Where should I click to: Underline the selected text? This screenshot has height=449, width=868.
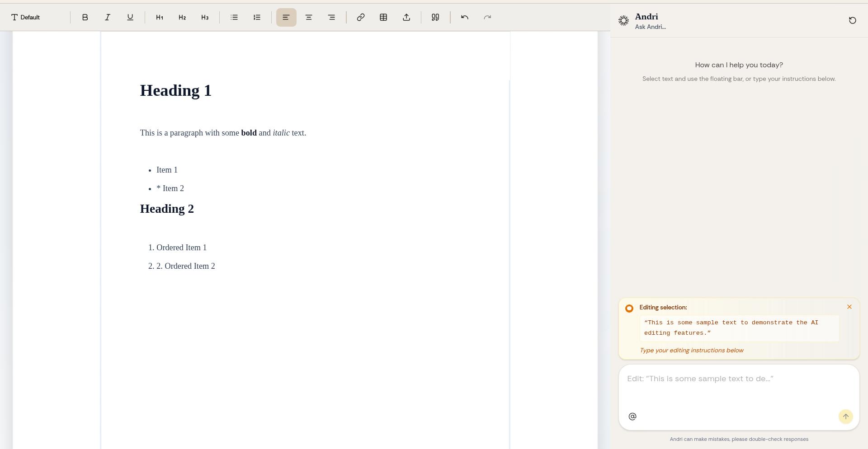tap(130, 17)
